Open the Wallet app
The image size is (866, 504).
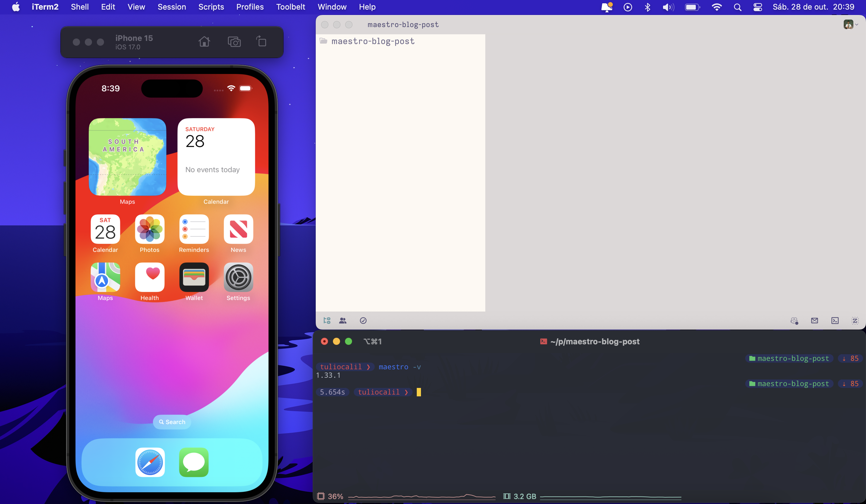click(x=194, y=277)
